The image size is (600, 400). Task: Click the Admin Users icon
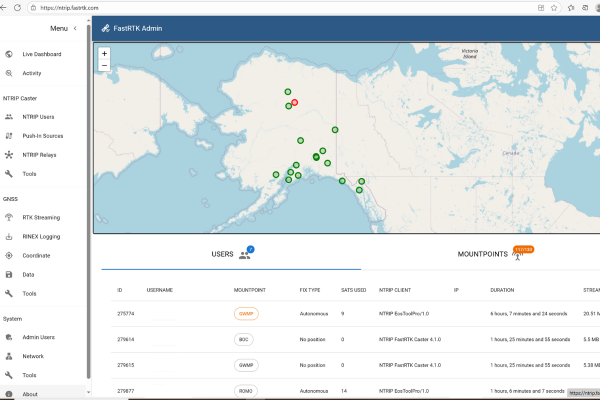(9, 337)
